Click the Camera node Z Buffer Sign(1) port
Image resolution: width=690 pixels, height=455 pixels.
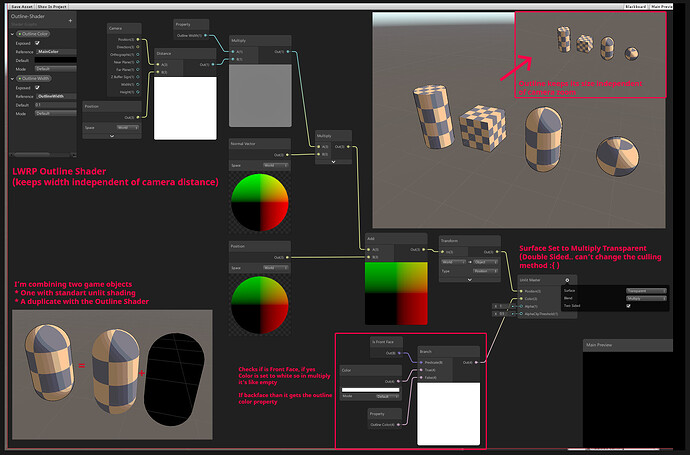[138, 77]
